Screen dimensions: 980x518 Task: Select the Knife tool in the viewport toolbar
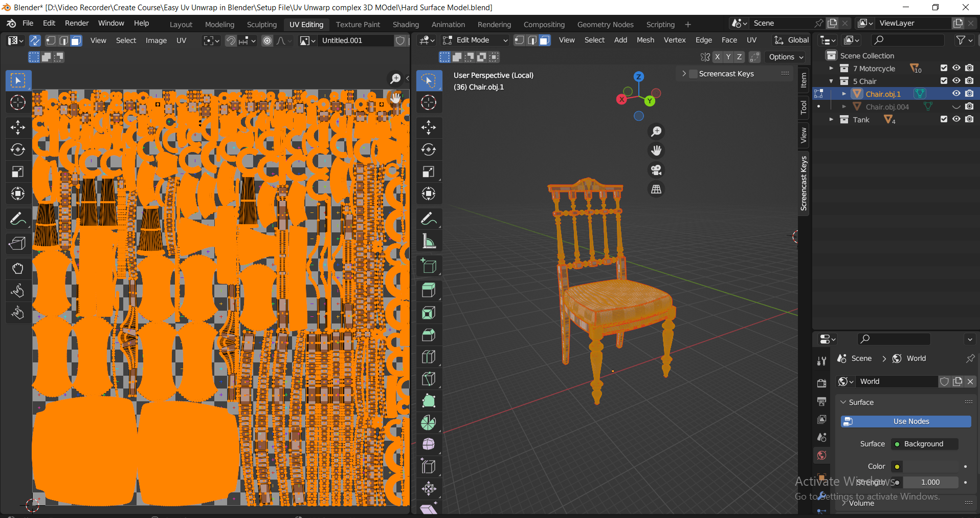tap(428, 378)
